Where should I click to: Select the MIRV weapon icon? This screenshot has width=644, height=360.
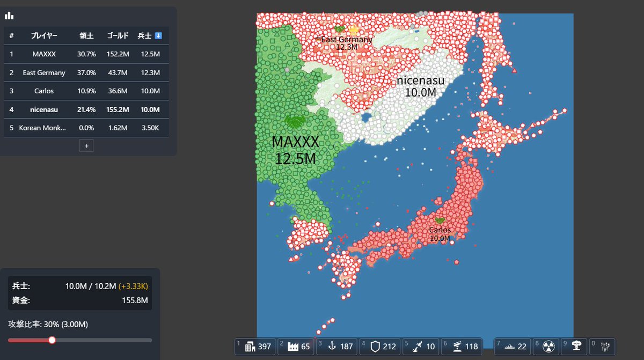[x=604, y=346]
